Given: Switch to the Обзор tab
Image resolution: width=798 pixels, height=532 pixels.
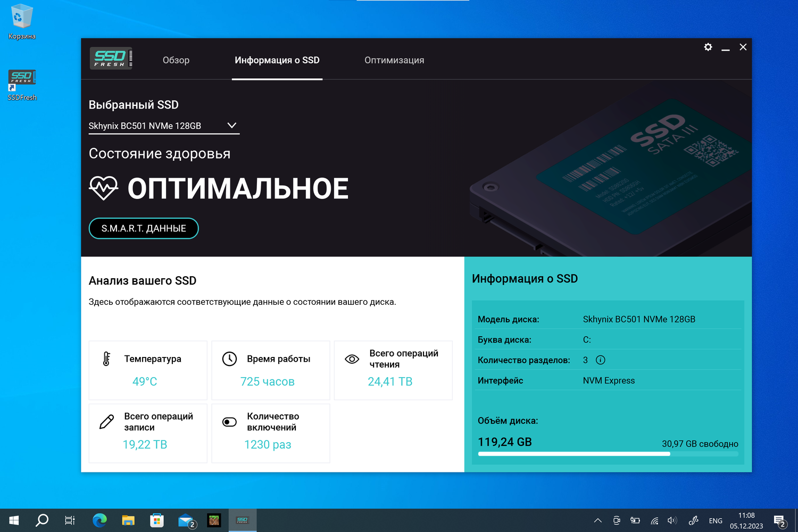Looking at the screenshot, I should pos(176,60).
